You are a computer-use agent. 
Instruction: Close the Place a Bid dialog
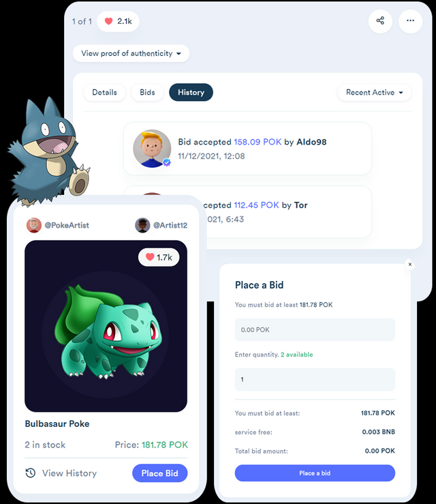click(x=410, y=265)
